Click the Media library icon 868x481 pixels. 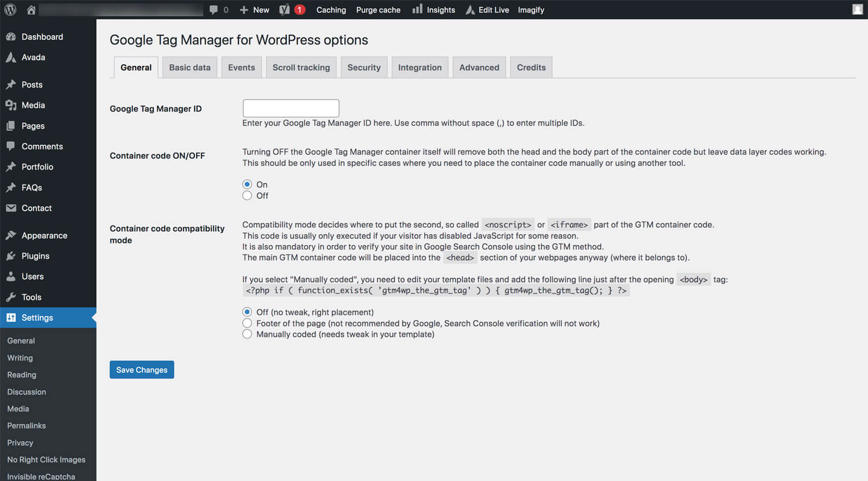[x=11, y=105]
